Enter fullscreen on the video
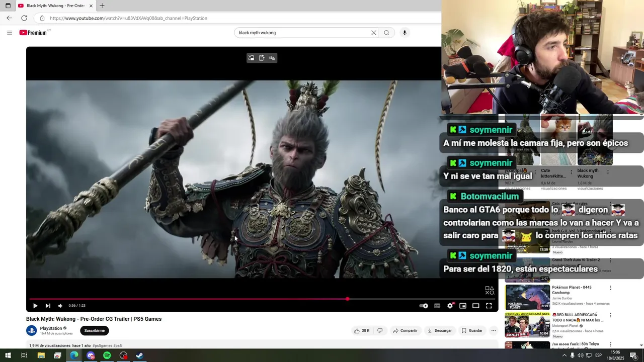Viewport: 644px width, 362px height. pos(489,306)
